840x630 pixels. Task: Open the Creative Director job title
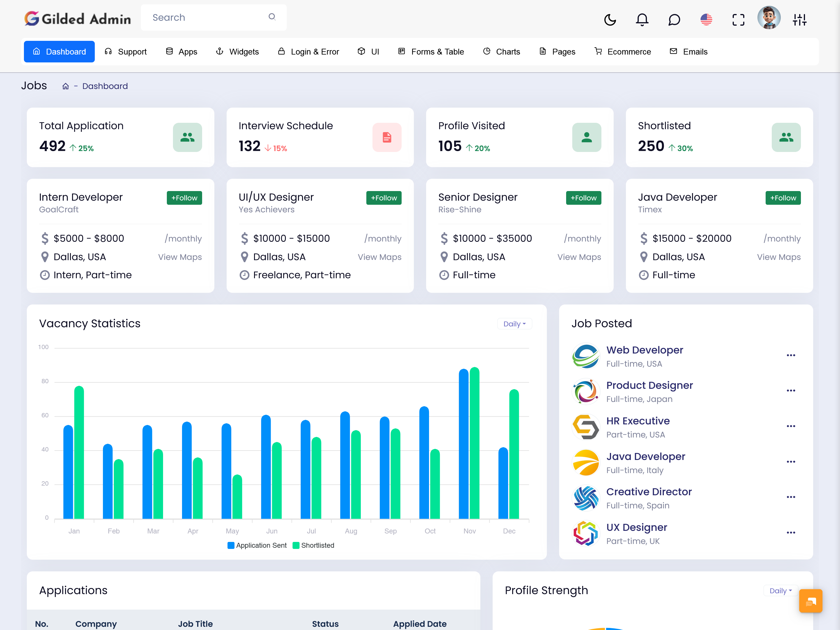point(649,492)
